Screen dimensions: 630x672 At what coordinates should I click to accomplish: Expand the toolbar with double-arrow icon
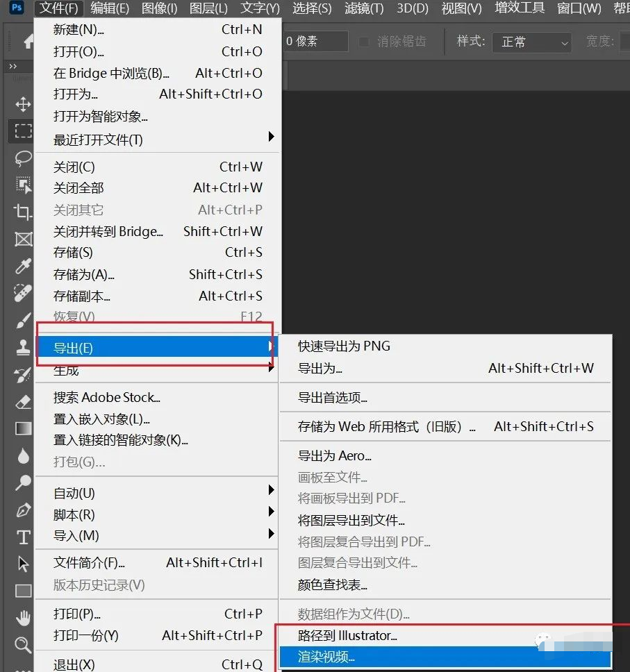pyautogui.click(x=13, y=66)
